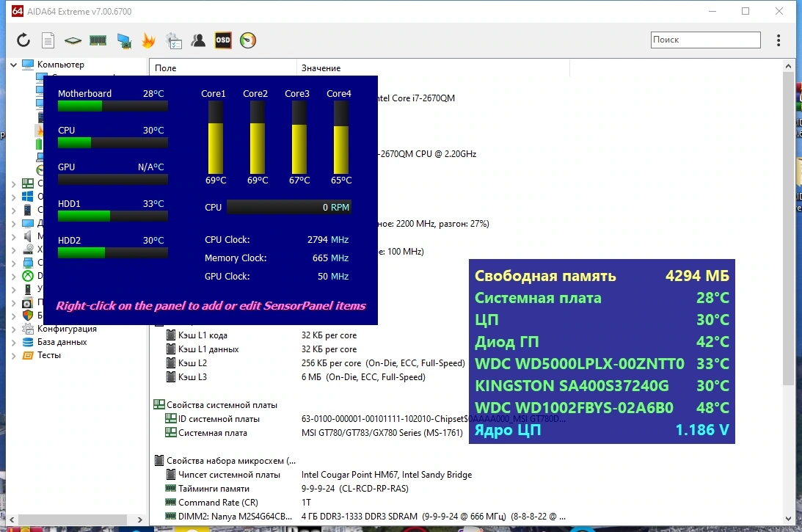Image resolution: width=802 pixels, height=532 pixels.
Task: Expand the security shield tree node
Action: coord(14,315)
